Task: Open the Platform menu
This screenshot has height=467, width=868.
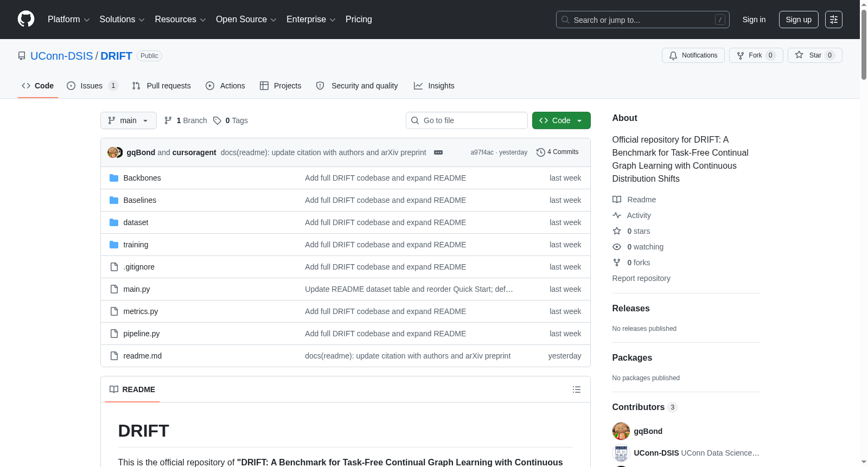Action: (69, 20)
